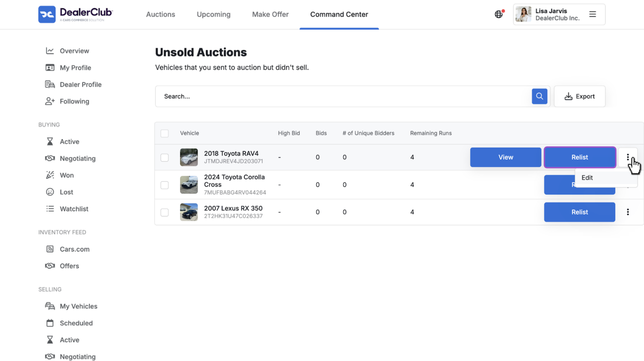The width and height of the screenshot is (644, 361).
Task: Click the Export button
Action: pos(580,96)
